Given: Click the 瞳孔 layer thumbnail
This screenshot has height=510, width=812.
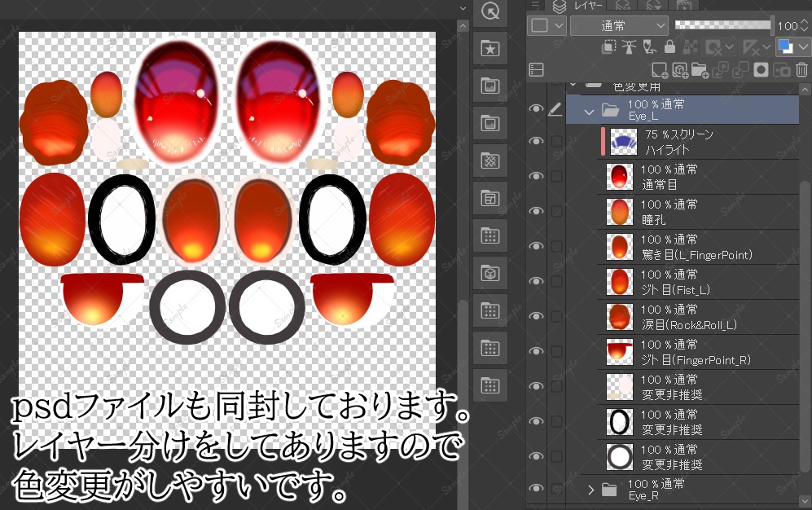Looking at the screenshot, I should tap(620, 211).
